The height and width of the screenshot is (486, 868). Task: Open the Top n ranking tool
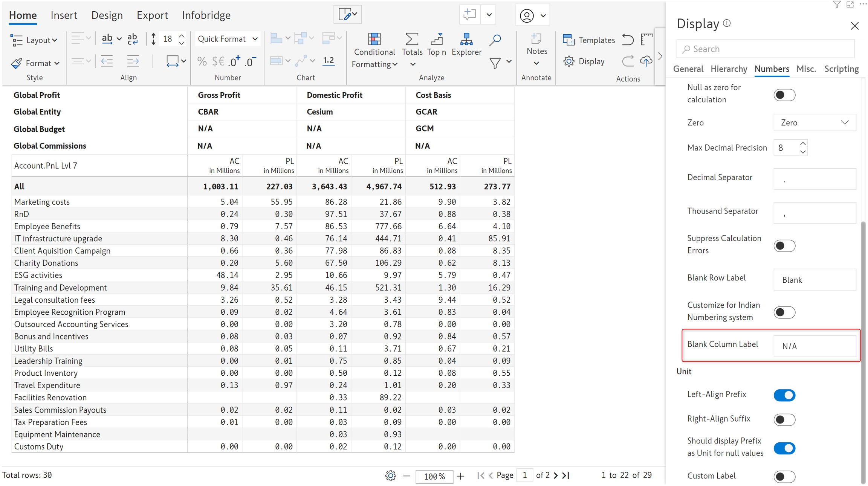coord(436,39)
